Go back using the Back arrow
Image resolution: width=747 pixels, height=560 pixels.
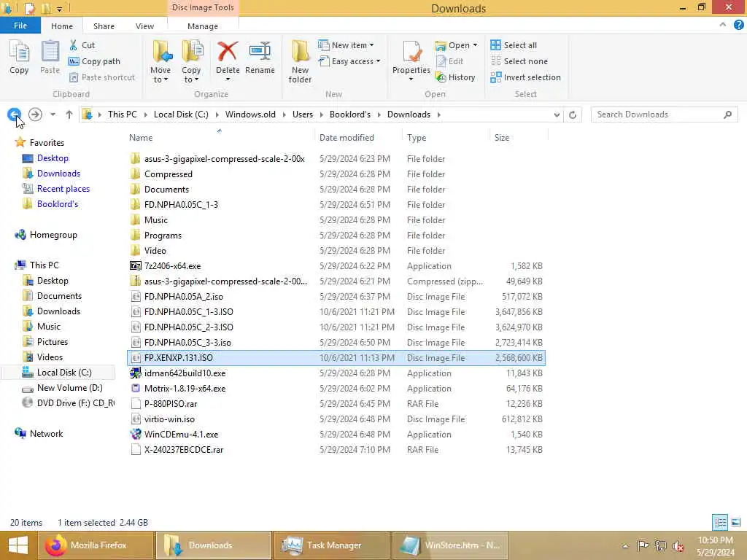(15, 114)
